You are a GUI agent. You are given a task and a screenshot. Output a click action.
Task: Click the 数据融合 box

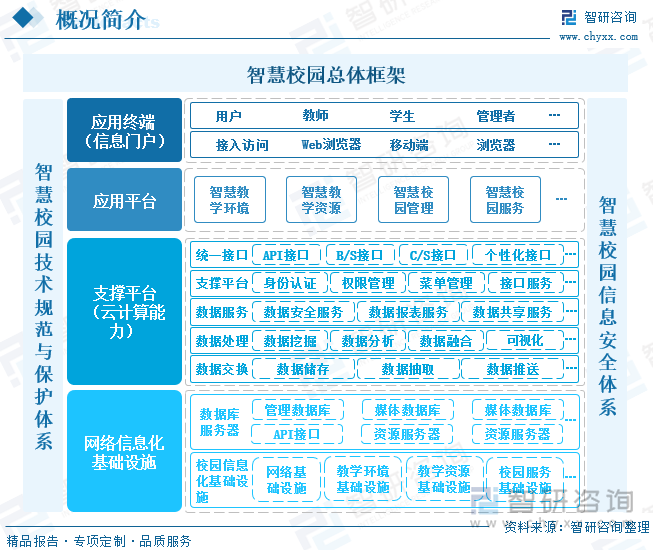click(x=446, y=341)
